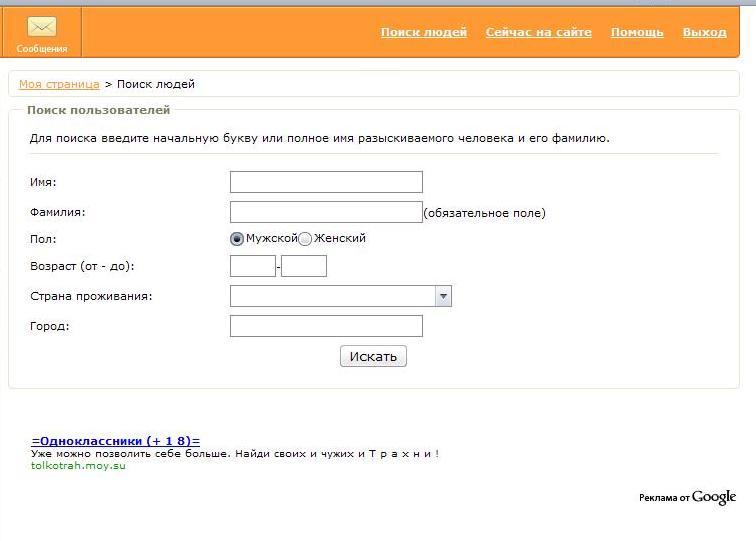Click the Сообщения label under envelope
The image size is (756, 541).
[x=42, y=49]
